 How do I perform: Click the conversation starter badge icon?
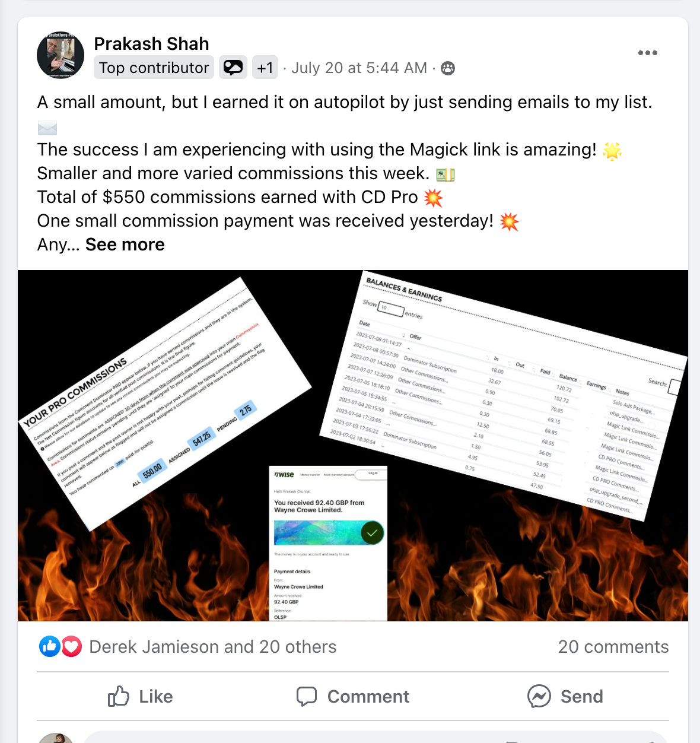pyautogui.click(x=233, y=68)
